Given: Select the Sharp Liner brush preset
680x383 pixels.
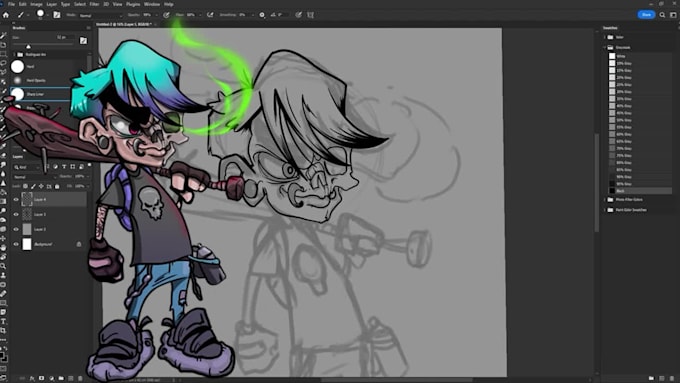Looking at the screenshot, I should (41, 94).
